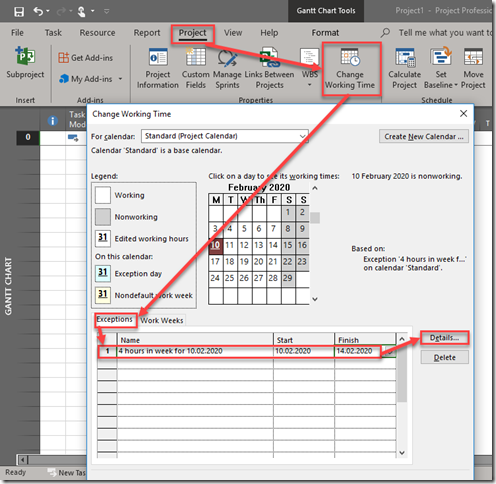Click row 1 header in exceptions table
The image size is (496, 484).
(107, 351)
